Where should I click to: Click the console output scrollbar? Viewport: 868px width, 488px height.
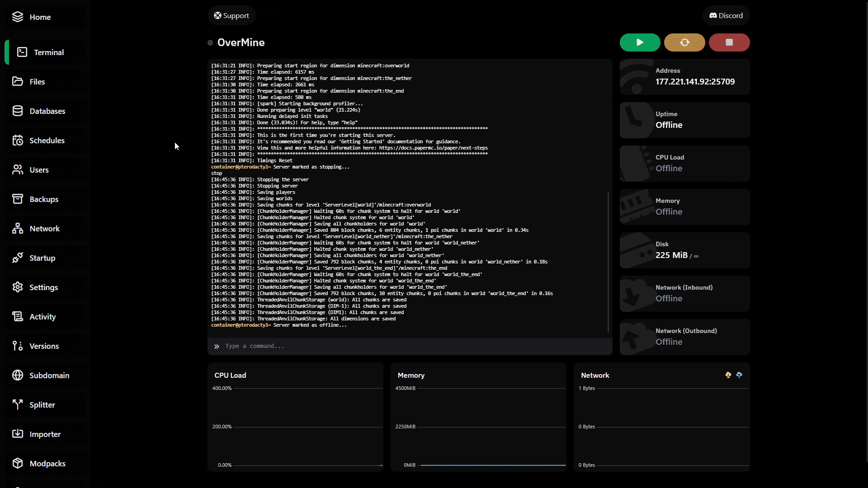click(x=608, y=262)
